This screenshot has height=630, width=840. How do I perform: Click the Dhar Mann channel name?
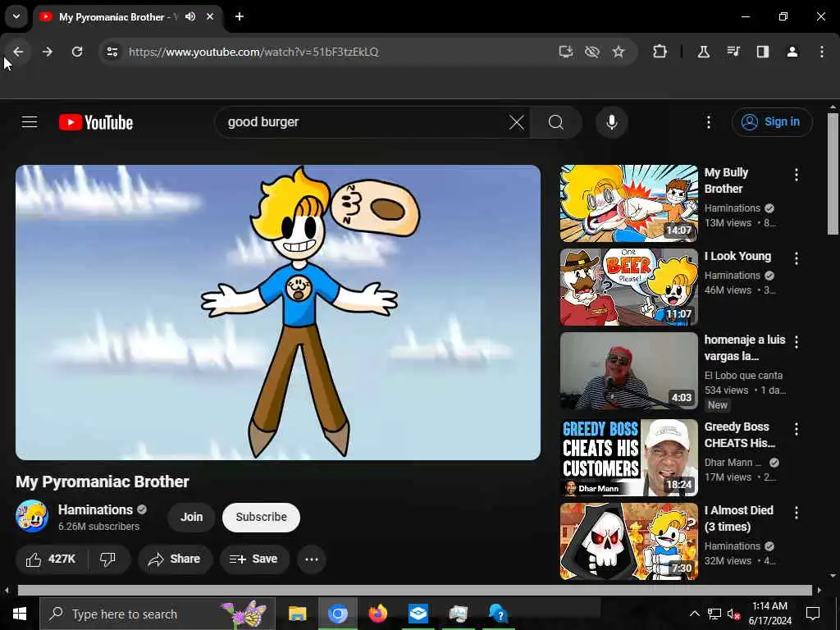coord(733,463)
